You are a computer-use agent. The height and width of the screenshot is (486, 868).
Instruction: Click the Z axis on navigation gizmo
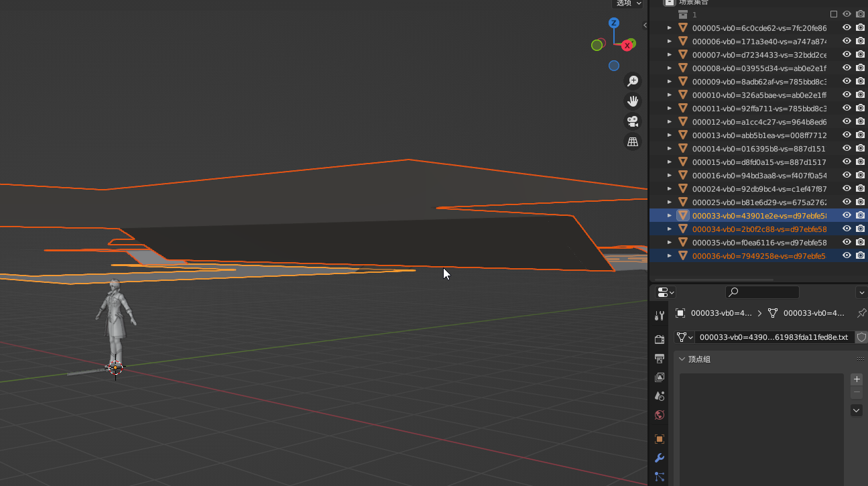click(x=613, y=23)
